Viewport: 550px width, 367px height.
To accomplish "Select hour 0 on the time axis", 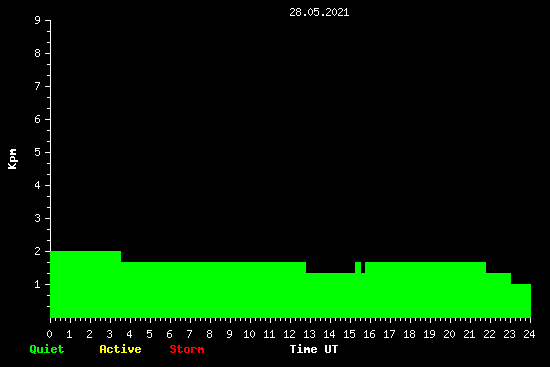I will click(x=49, y=334).
